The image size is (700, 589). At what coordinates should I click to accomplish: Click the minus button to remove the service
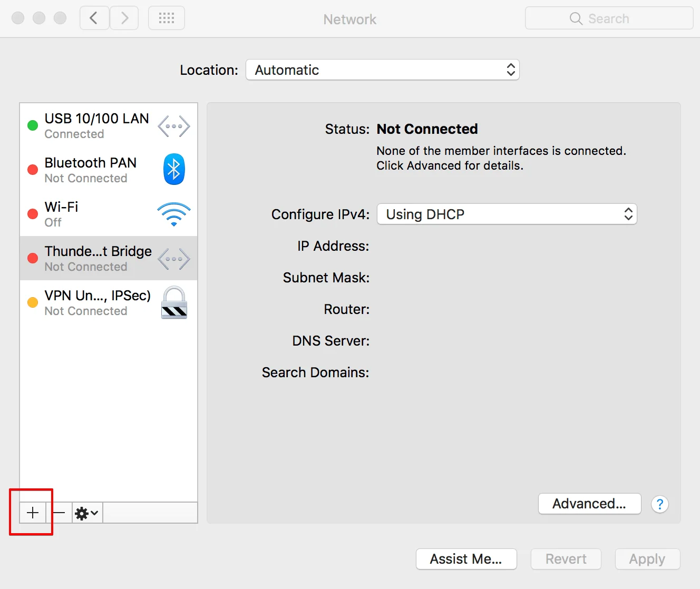coord(59,513)
